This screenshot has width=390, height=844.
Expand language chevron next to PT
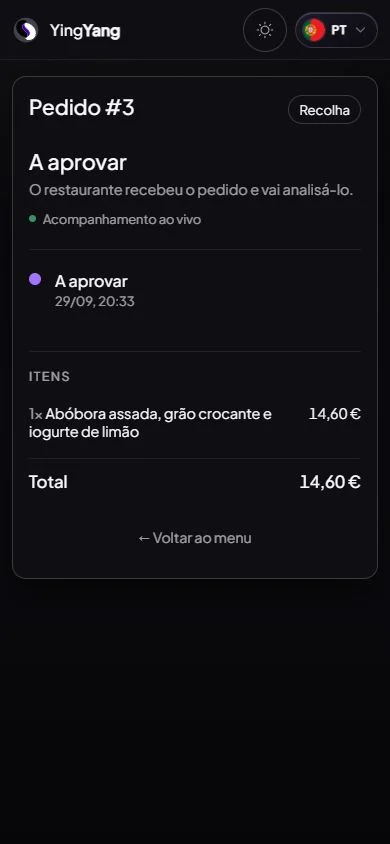[x=360, y=30]
